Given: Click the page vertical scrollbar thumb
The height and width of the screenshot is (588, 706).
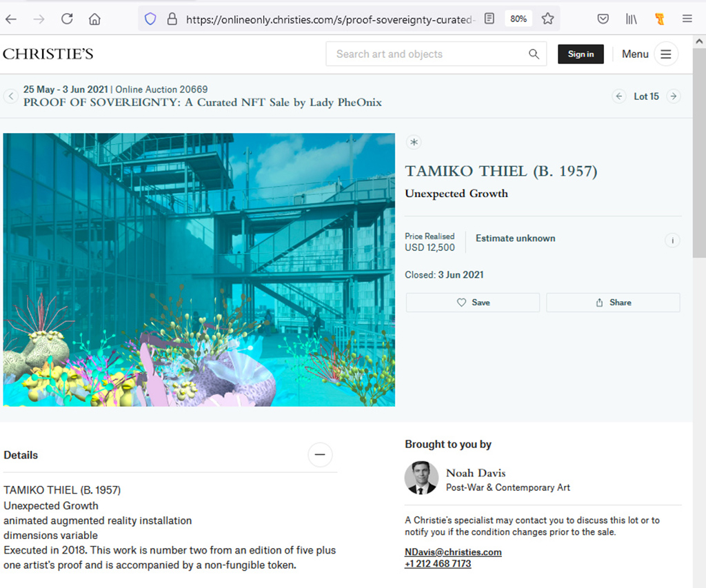Looking at the screenshot, I should pos(699,153).
